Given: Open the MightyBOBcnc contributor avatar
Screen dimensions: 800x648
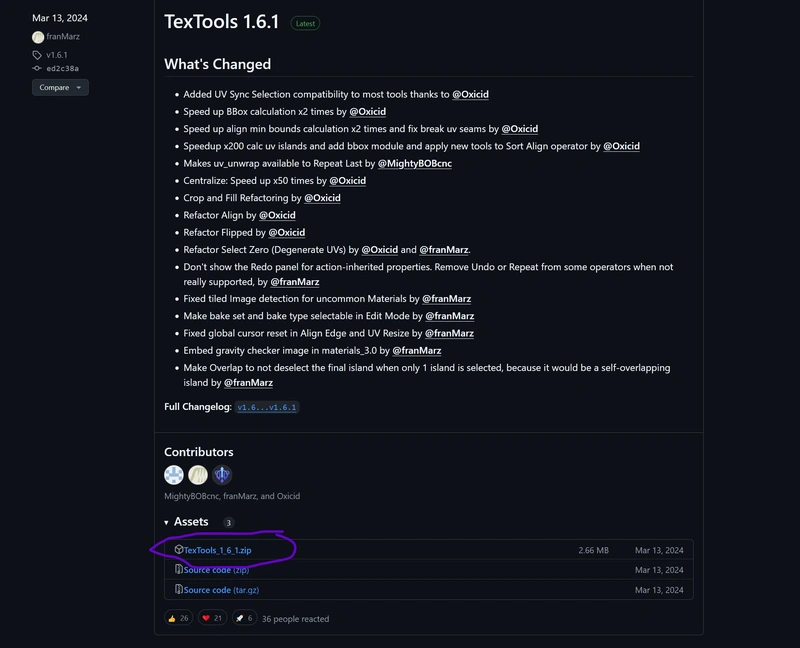Looking at the screenshot, I should coord(174,475).
